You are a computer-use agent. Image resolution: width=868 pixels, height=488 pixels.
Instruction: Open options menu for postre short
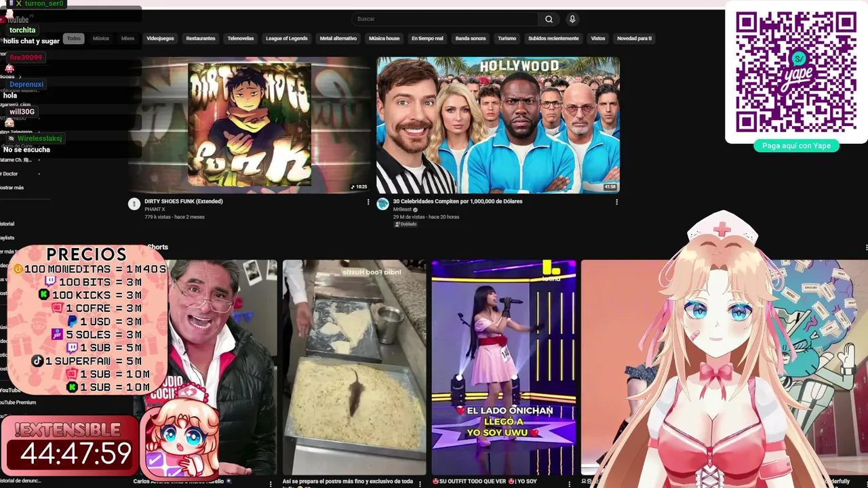[420, 484]
